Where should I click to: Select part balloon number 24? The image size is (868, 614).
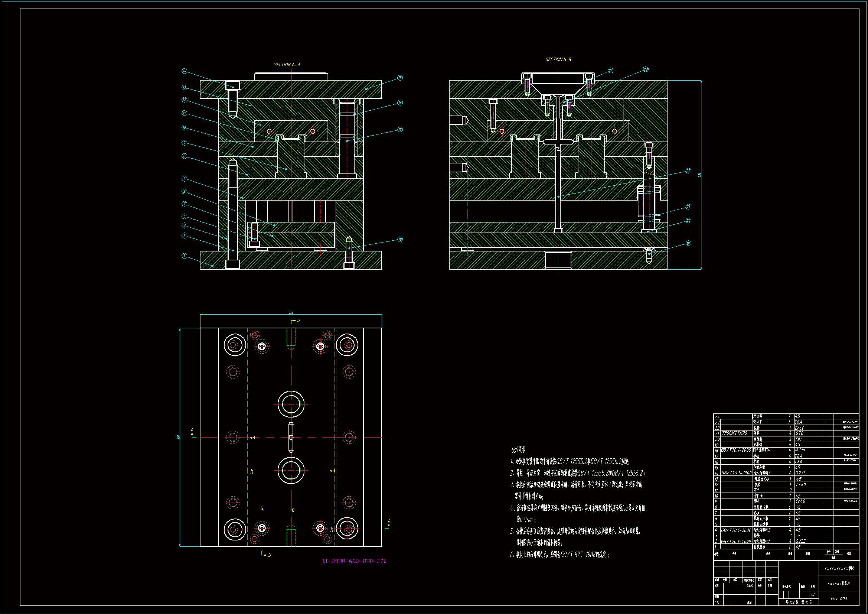point(611,70)
